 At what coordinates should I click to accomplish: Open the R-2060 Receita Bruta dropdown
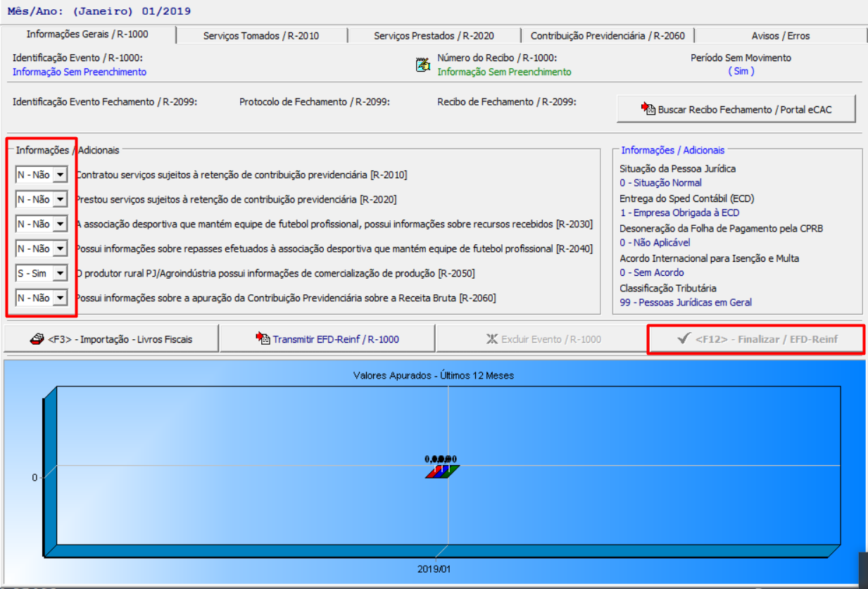click(x=60, y=298)
